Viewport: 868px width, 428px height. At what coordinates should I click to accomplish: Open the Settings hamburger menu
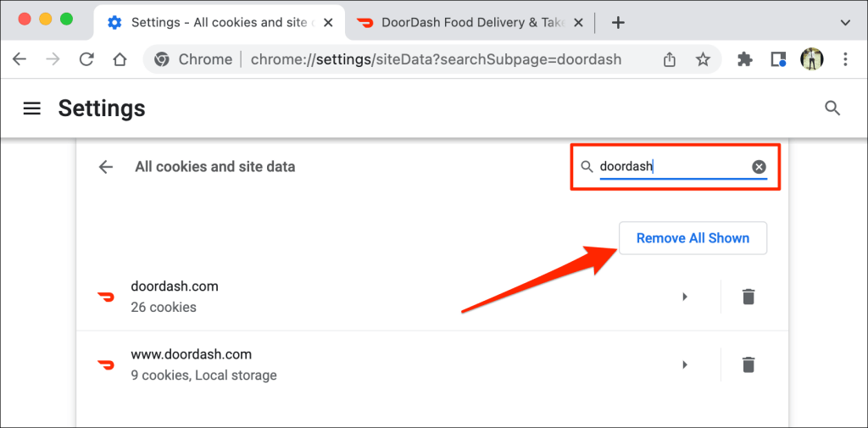(x=32, y=108)
